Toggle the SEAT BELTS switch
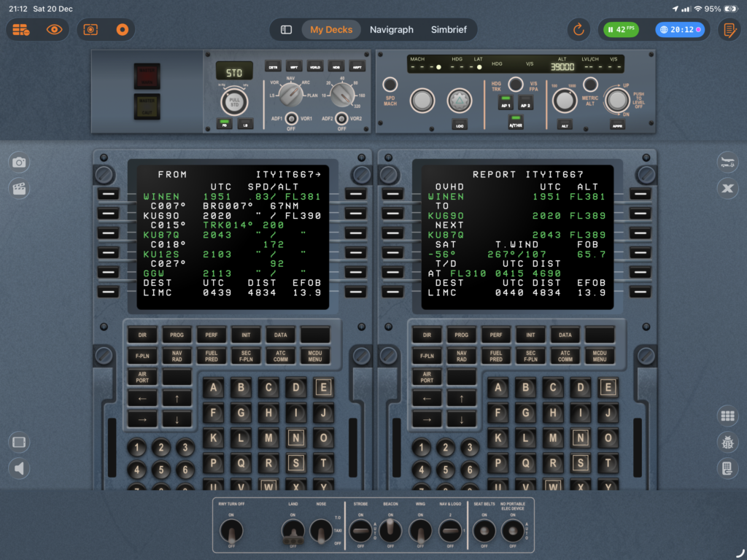The width and height of the screenshot is (747, 560). (x=483, y=530)
